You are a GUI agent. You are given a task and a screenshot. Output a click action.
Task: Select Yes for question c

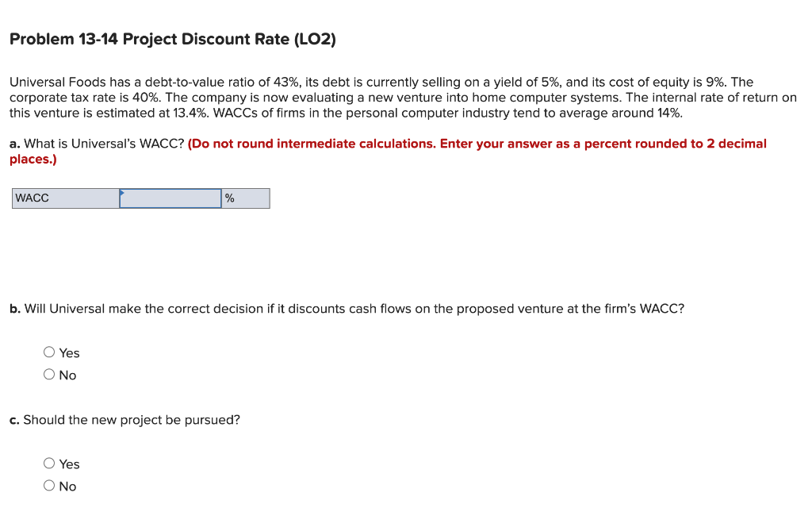pos(48,463)
